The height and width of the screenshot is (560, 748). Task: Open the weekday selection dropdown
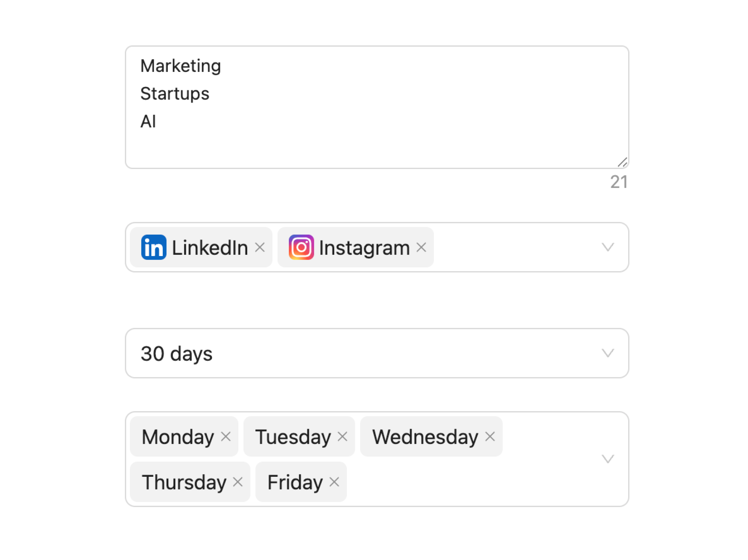click(x=608, y=459)
